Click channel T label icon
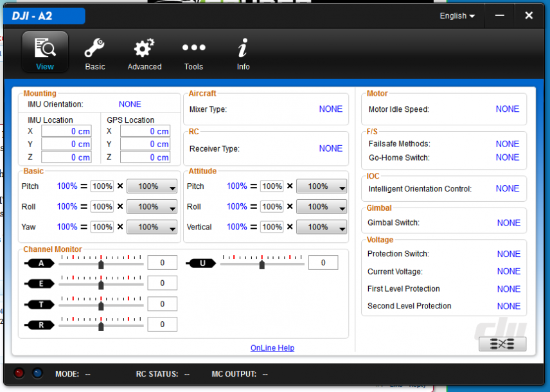Viewport: 550px width, 392px height. 40,304
